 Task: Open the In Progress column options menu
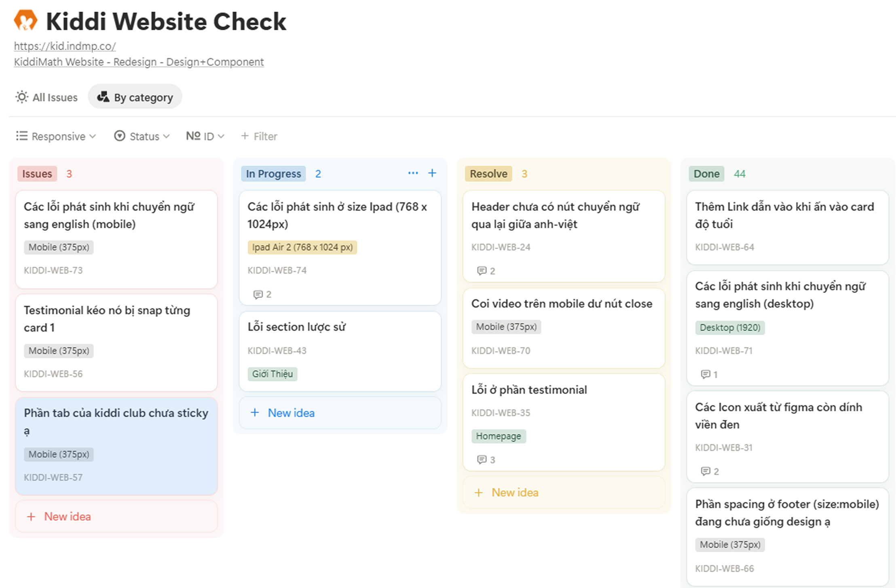click(x=413, y=173)
